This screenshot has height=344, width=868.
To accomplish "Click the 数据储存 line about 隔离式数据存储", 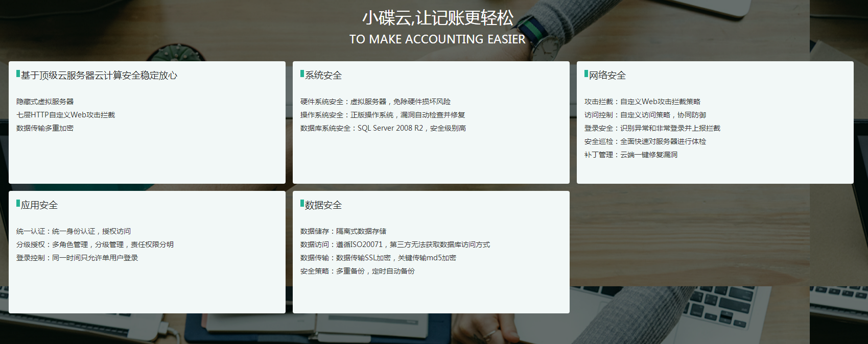I will [343, 231].
